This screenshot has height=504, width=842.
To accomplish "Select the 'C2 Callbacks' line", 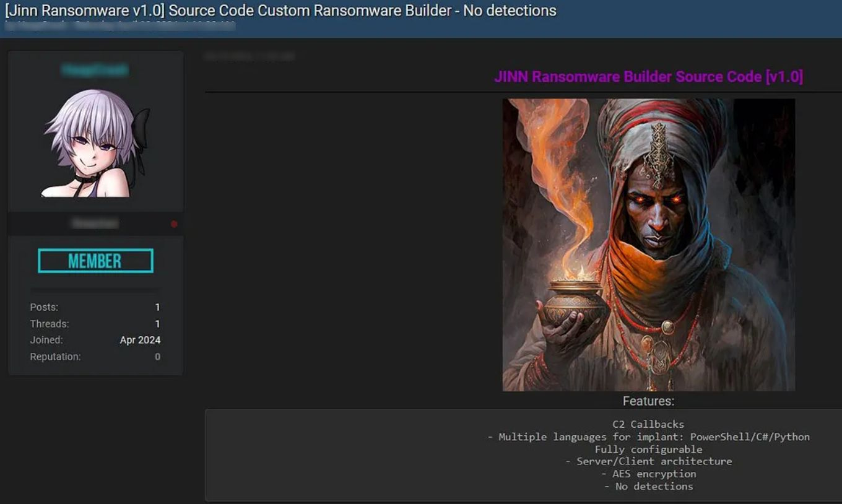I will click(x=648, y=424).
